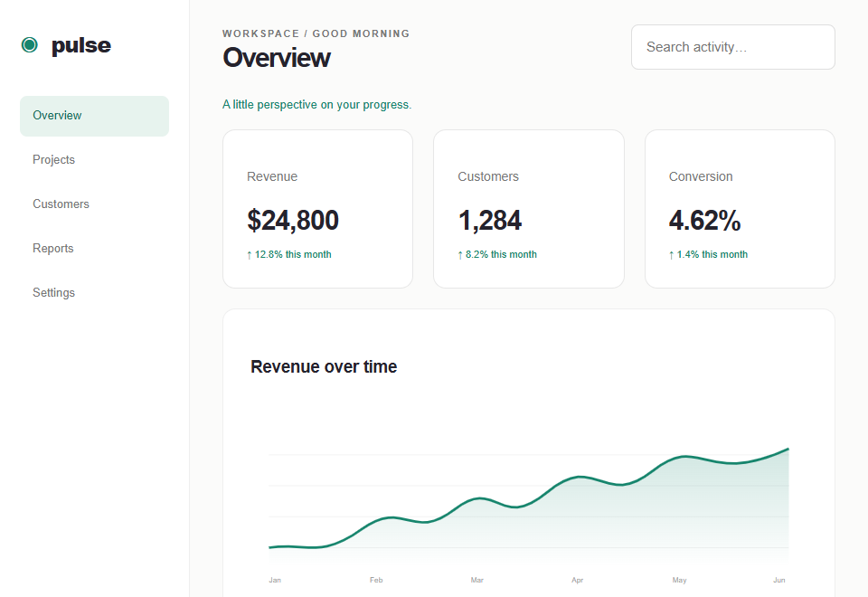The image size is (868, 597).
Task: Click the green pulse logo dot
Action: (x=29, y=45)
